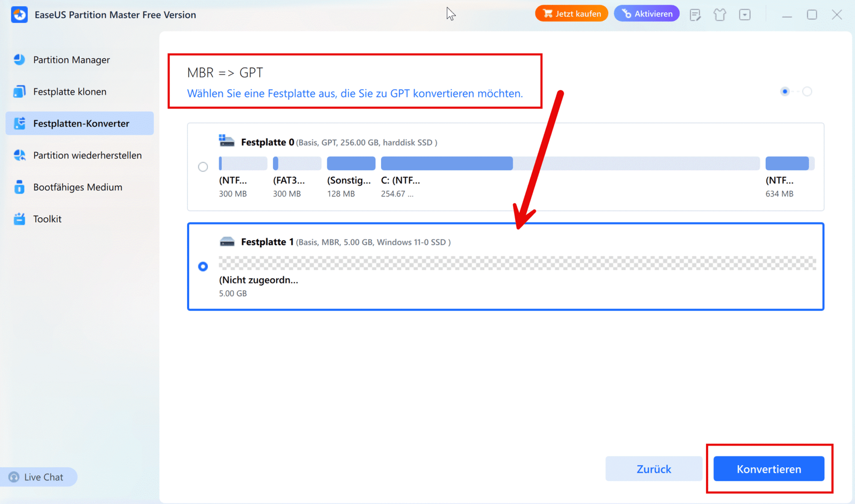The height and width of the screenshot is (504, 855).
Task: Select the Festplatte klonen tool
Action: pyautogui.click(x=69, y=91)
